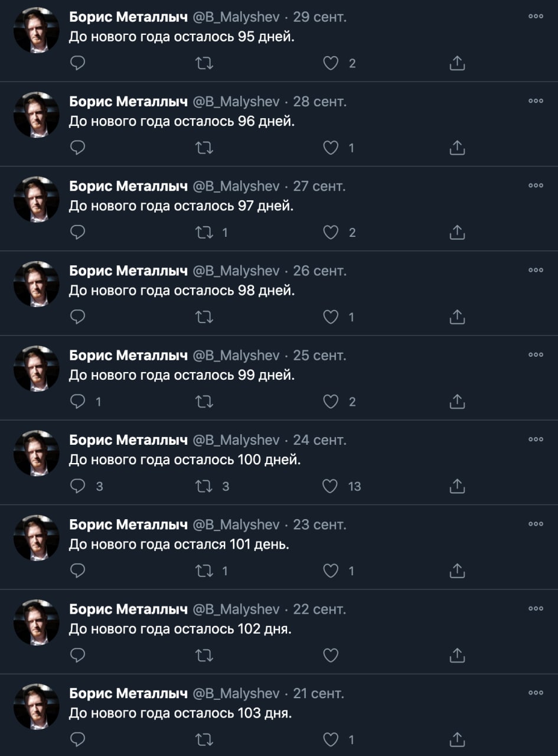Open more options on 24 сент. tweet
Image resolution: width=558 pixels, height=756 pixels.
point(536,439)
